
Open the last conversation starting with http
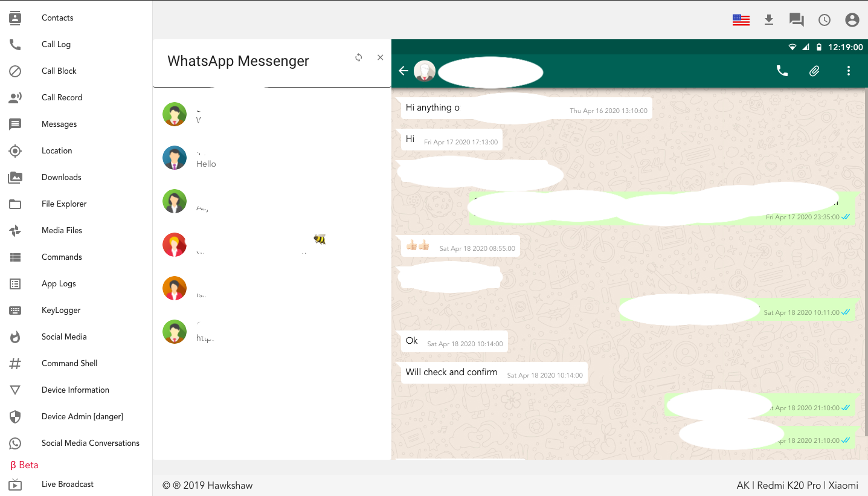pos(272,332)
